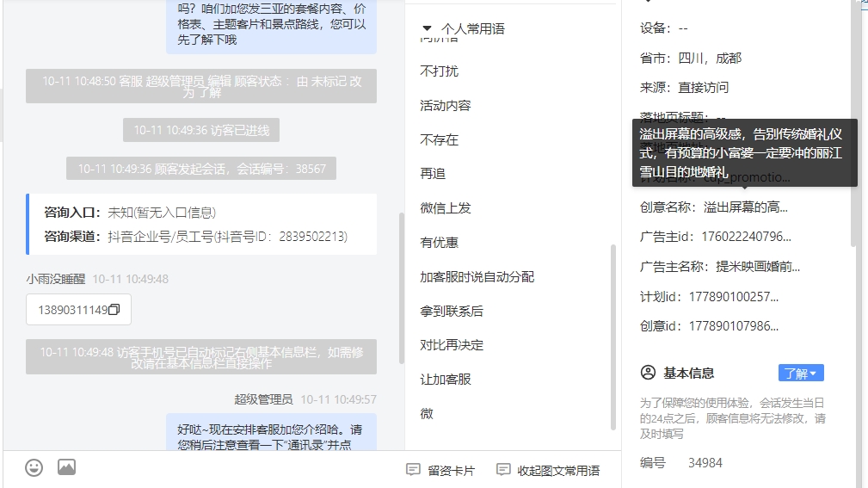Click the 好哒~现在安排客服 message bubble
This screenshot has width=868, height=488.
coord(271,433)
